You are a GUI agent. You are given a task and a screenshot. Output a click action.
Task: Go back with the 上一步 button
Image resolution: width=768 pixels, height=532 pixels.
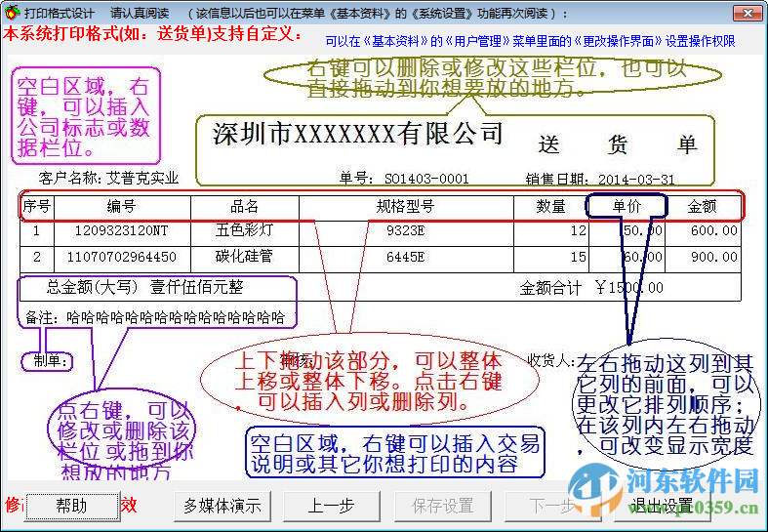(332, 506)
